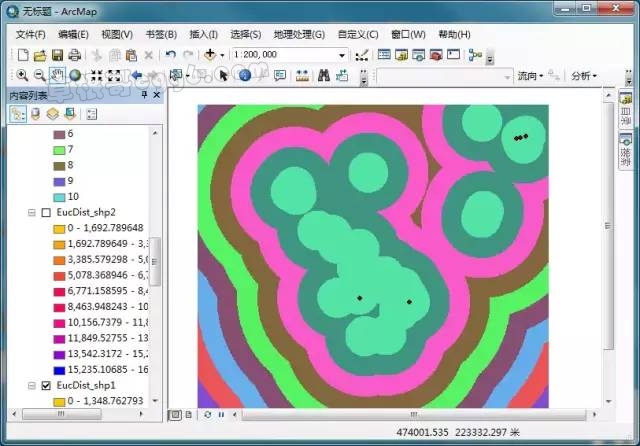Click the Full Extent globe icon
This screenshot has width=640, height=446.
click(76, 75)
